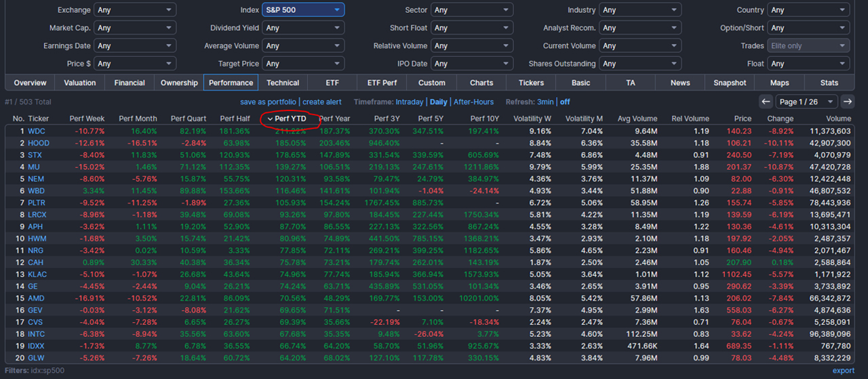Open the Index S&P 500 dropdown
The height and width of the screenshot is (379, 868).
[304, 10]
